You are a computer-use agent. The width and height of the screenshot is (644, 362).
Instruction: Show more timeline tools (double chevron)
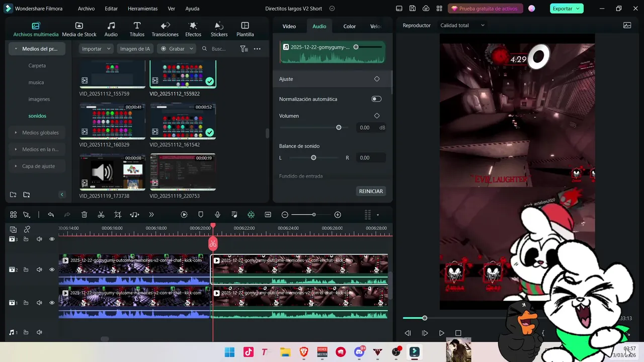click(x=151, y=215)
